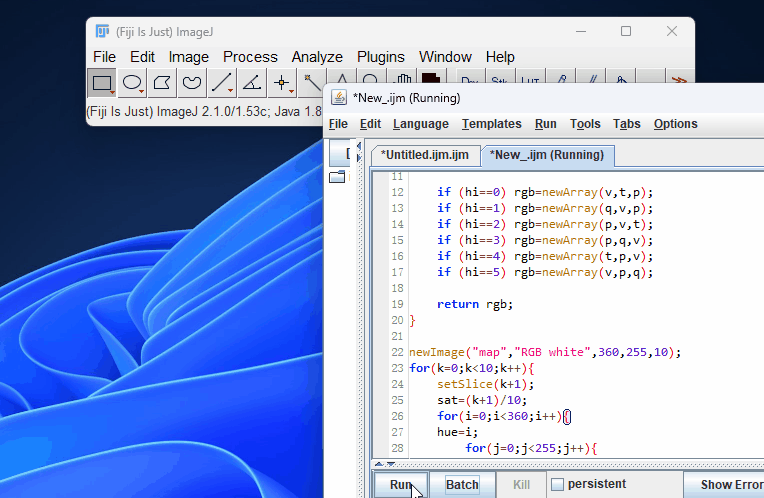Click line 'setSlice(k+1);'
The height and width of the screenshot is (498, 764).
(485, 384)
